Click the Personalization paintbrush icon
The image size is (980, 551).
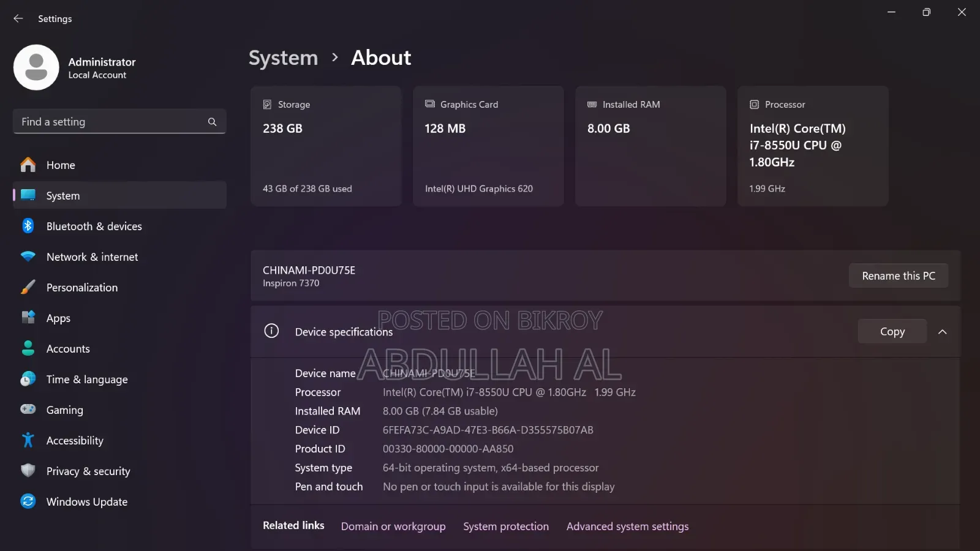click(28, 287)
